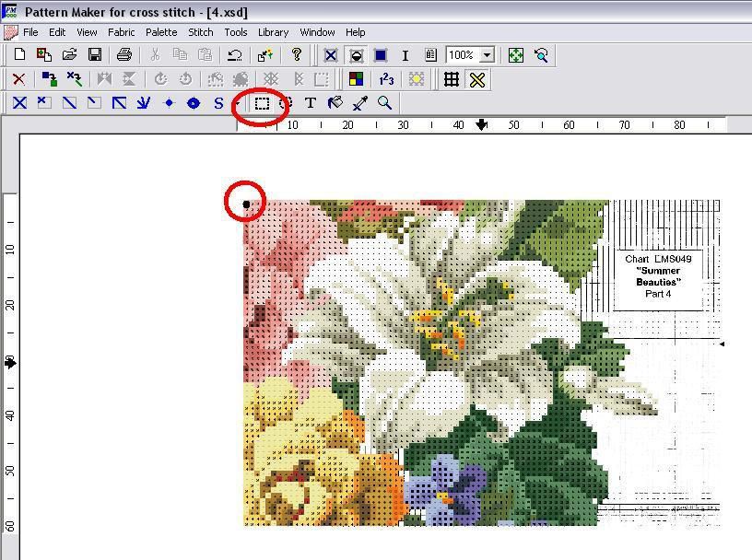
Task: Click the printer icon to print pattern
Action: pyautogui.click(x=124, y=55)
